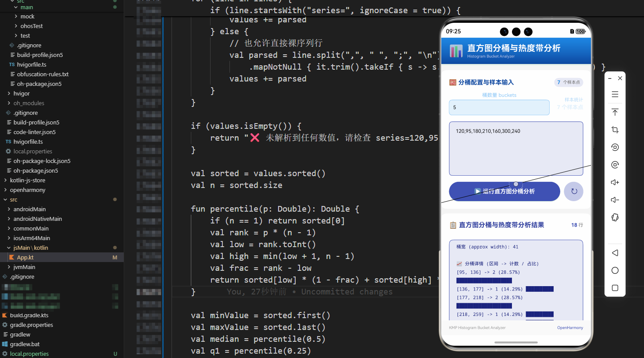This screenshot has width=644, height=358.
Task: Open the emulator hamburger menu
Action: tap(615, 94)
